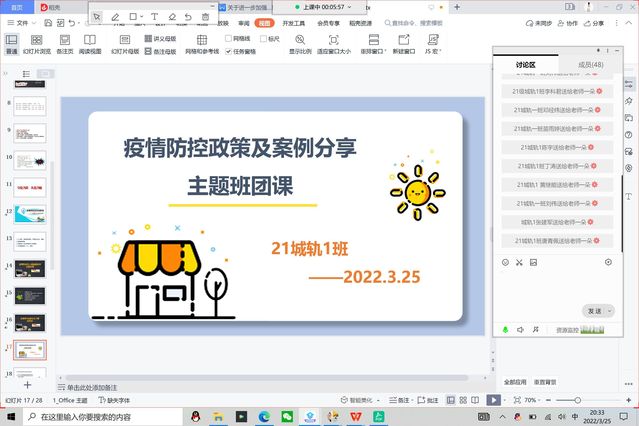Expand the dropdown arrow beside 发送
Image resolution: width=639 pixels, height=426 pixels.
610,311
